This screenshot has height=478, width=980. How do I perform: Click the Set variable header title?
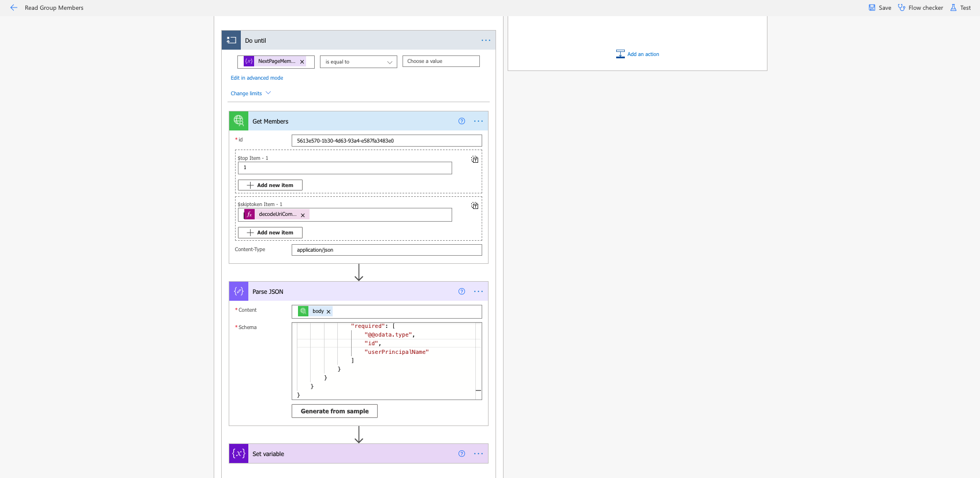268,454
